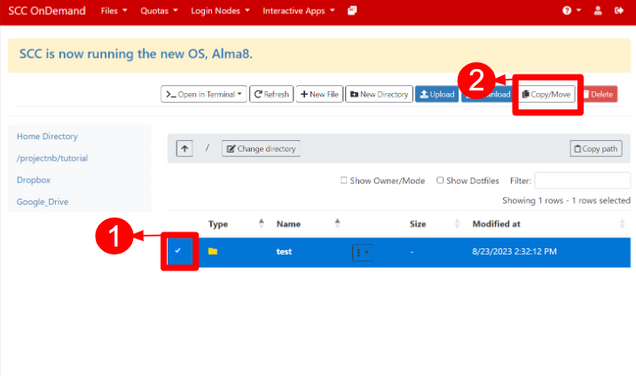Select the yellow test folder icon
The image size is (636, 376).
[213, 251]
